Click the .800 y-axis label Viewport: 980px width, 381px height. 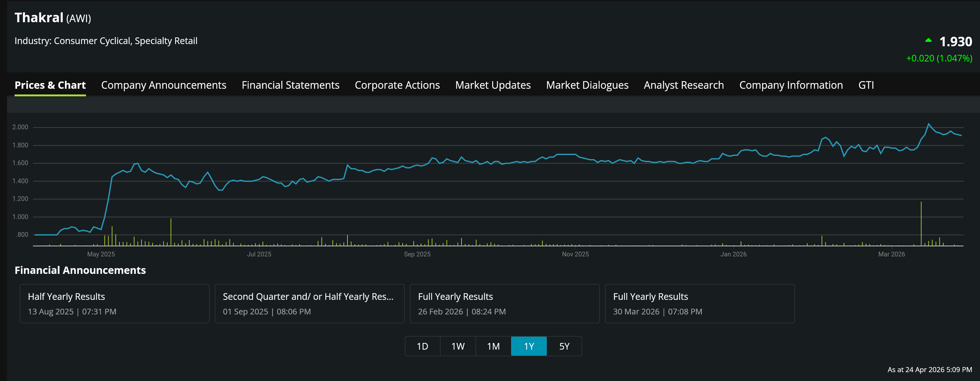tap(22, 235)
